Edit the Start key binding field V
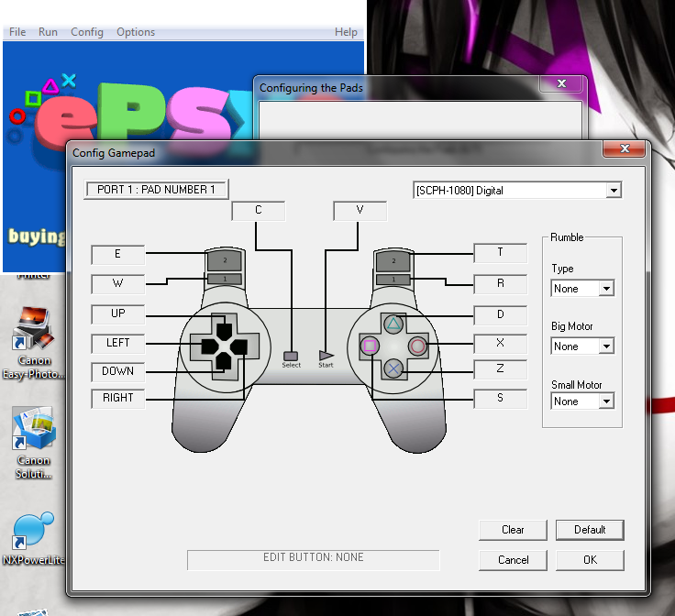The height and width of the screenshot is (616, 675). coord(360,210)
